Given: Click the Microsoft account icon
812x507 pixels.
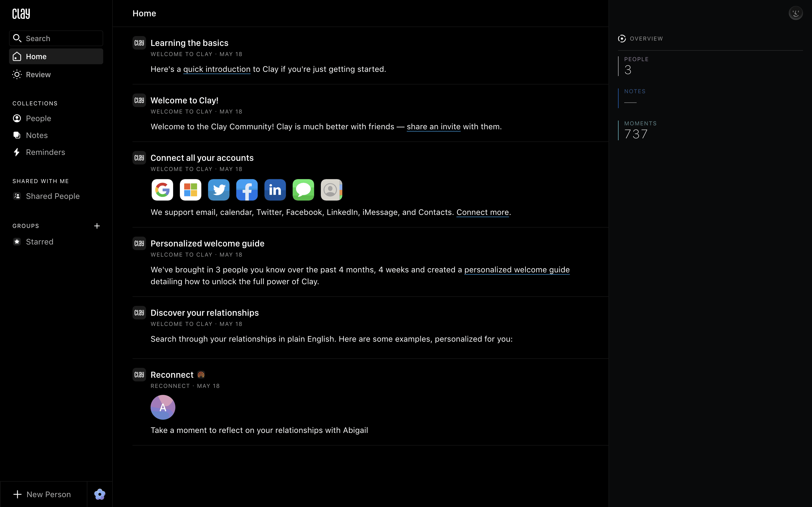Looking at the screenshot, I should pyautogui.click(x=190, y=190).
